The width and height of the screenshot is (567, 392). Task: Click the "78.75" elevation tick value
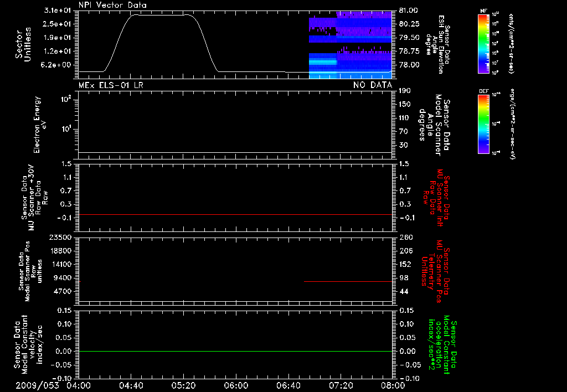[x=409, y=51]
